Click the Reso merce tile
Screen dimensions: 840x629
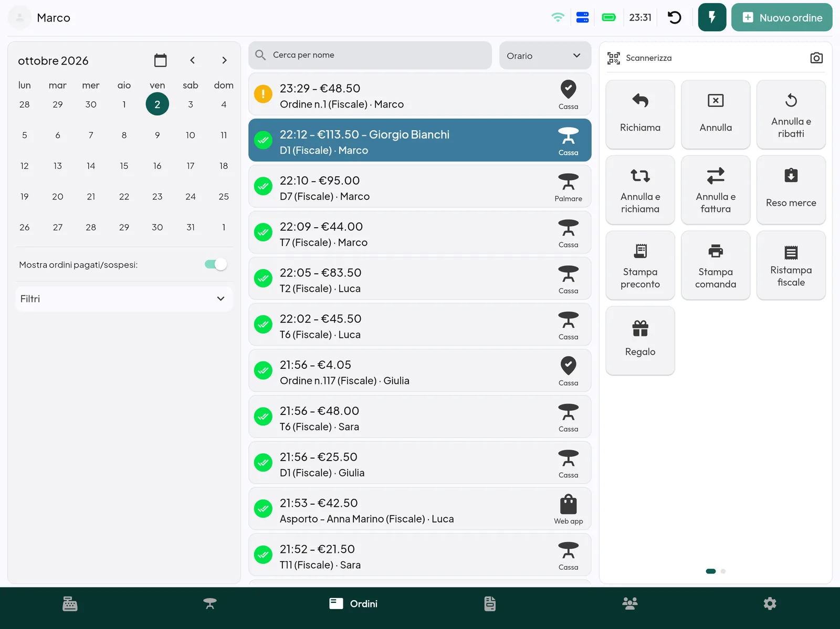[791, 189]
